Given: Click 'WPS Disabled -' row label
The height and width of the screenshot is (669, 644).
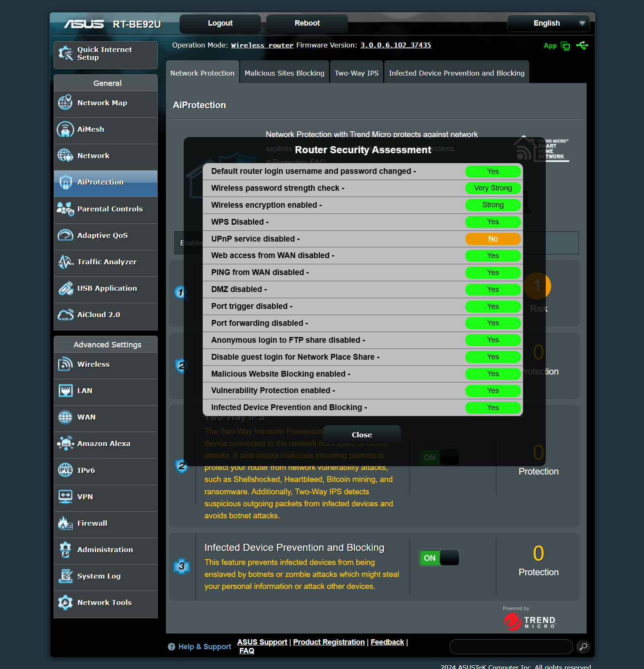Looking at the screenshot, I should pos(240,222).
